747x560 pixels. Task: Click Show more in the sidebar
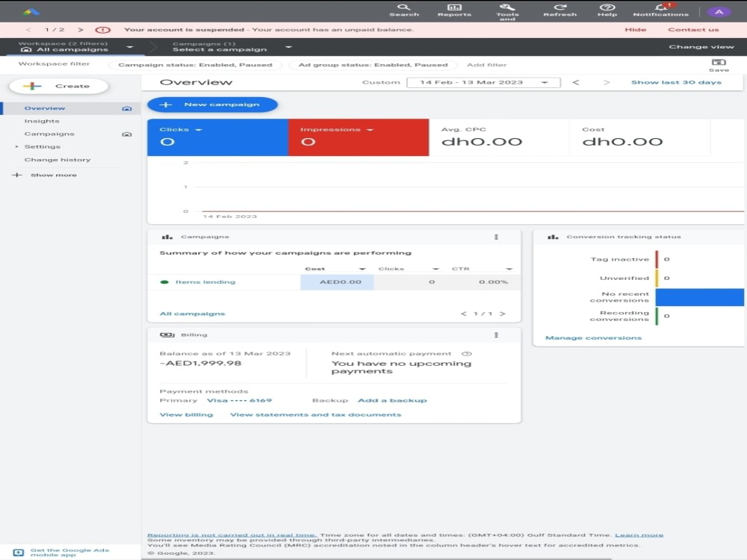(x=54, y=175)
